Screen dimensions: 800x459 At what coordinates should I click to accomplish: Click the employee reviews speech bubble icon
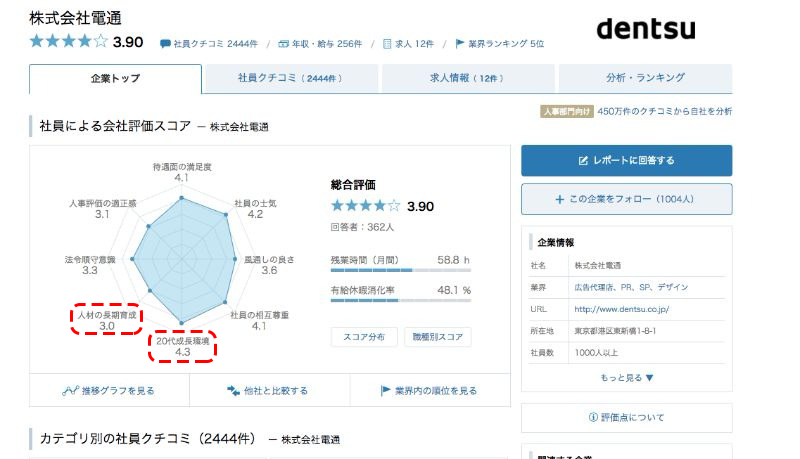click(165, 44)
